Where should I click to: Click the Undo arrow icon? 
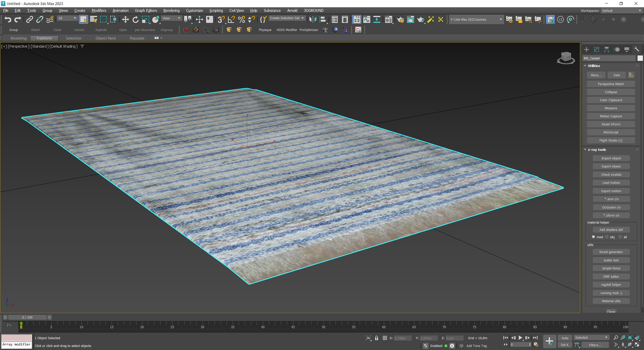click(8, 20)
